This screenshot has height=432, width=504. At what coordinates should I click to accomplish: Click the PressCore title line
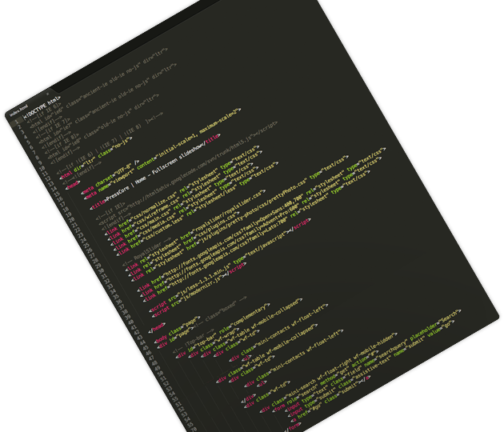coord(155,172)
